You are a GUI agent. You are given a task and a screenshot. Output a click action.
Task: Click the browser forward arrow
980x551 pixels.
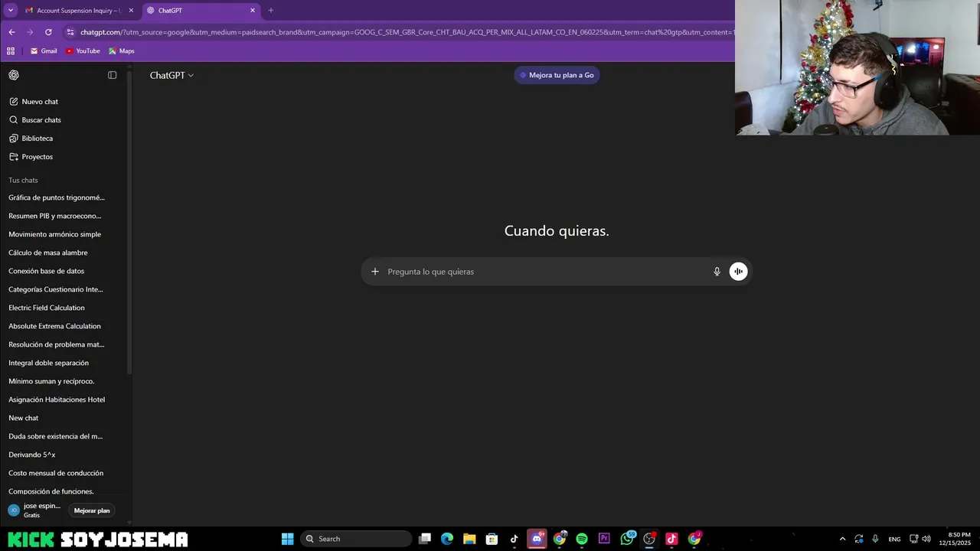point(30,32)
